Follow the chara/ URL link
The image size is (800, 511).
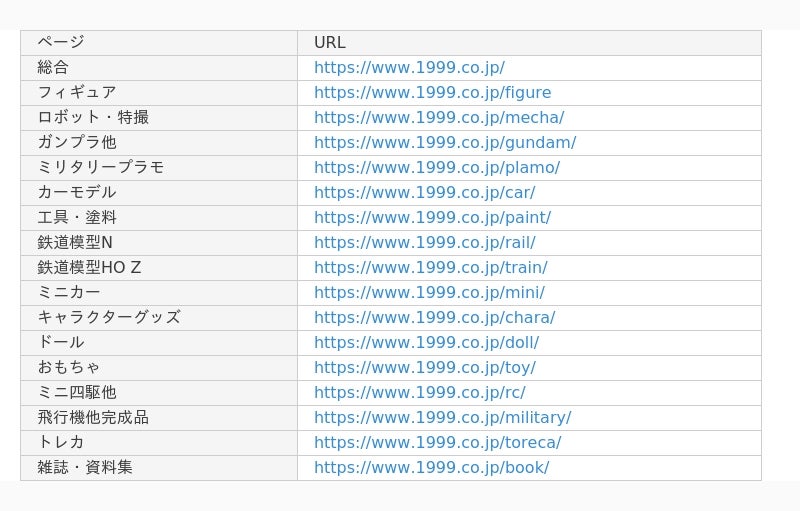tap(435, 318)
